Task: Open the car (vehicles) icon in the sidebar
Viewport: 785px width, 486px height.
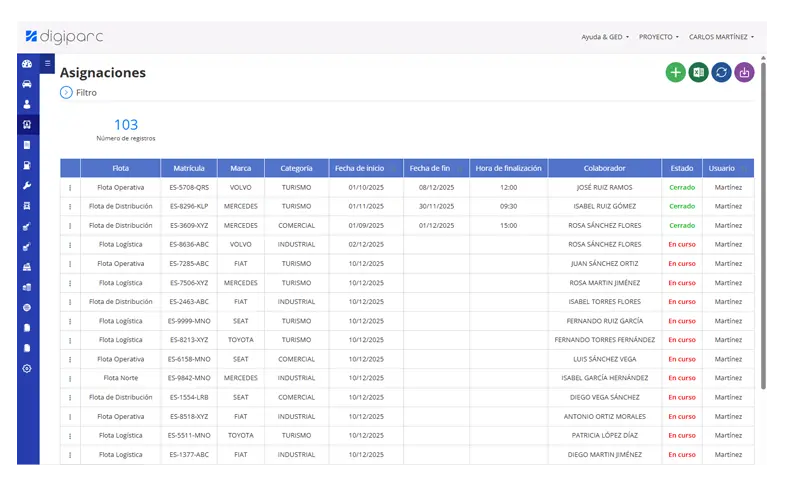Action: (27, 84)
